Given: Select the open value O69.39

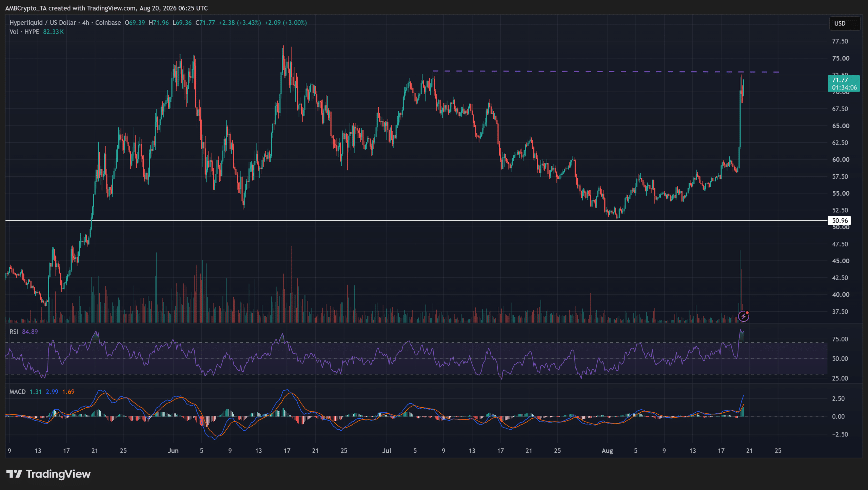Looking at the screenshot, I should click(x=135, y=23).
